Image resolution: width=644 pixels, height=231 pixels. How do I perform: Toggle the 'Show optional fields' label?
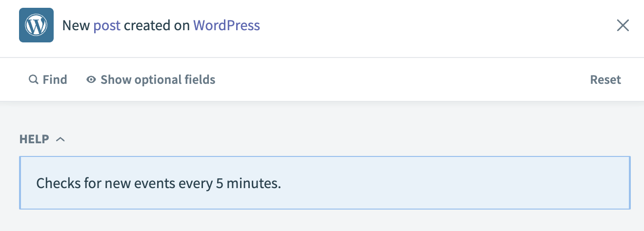[158, 79]
